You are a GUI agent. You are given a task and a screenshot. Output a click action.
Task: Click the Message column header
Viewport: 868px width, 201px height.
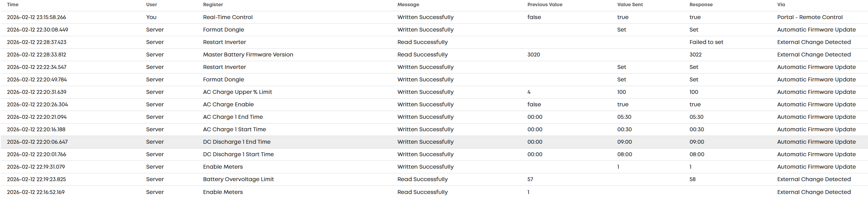point(408,5)
